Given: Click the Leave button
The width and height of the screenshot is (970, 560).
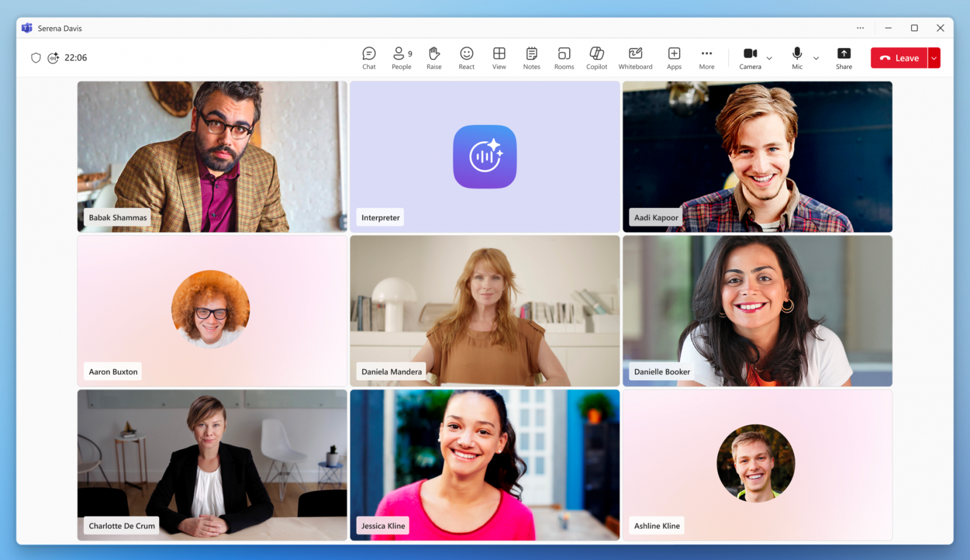Looking at the screenshot, I should pos(900,58).
